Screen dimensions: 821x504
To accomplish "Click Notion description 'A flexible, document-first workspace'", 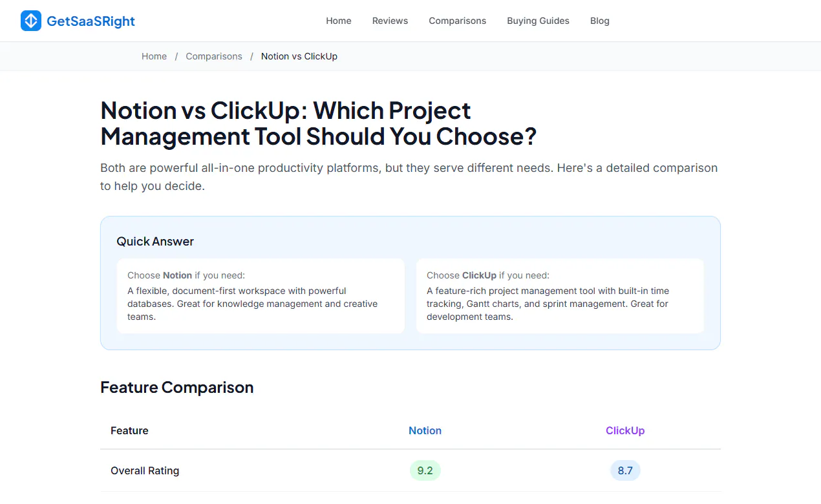I will tap(253, 304).
